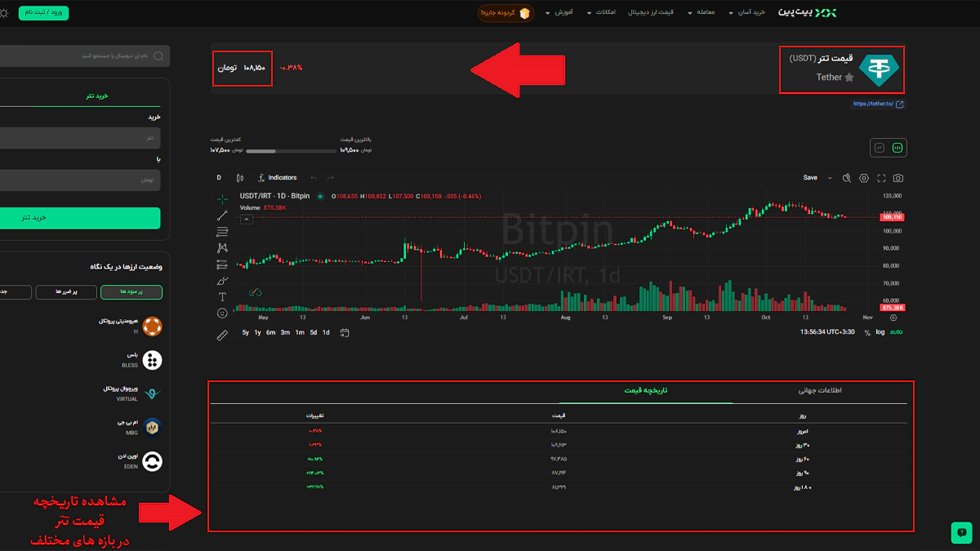Toggle auto scale on the chart
The image size is (980, 551).
click(896, 332)
